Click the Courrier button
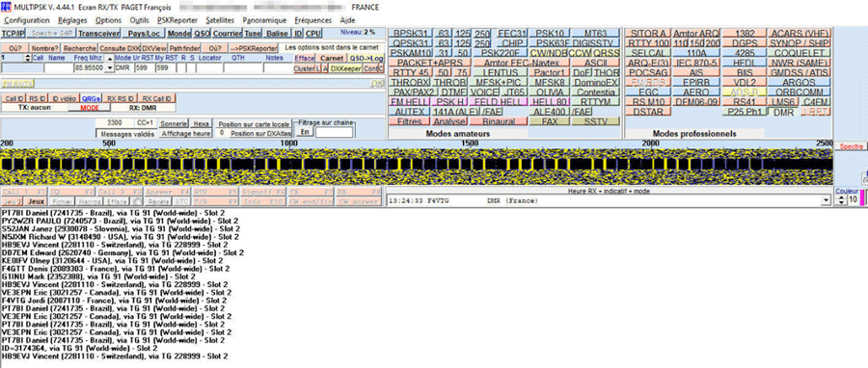868x368 pixels. (228, 33)
